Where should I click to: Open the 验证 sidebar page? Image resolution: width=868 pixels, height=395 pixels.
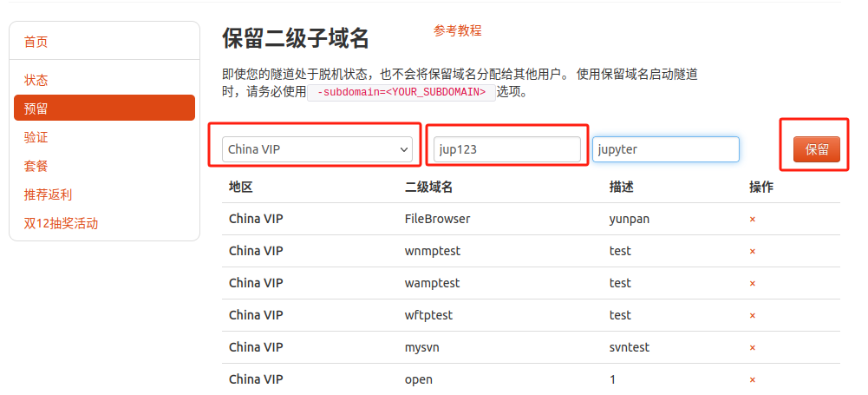pos(36,137)
